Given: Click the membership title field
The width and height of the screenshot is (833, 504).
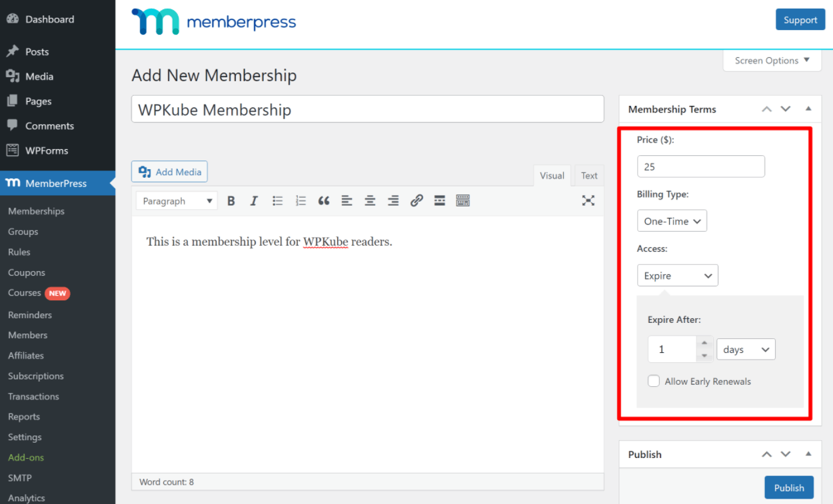Looking at the screenshot, I should click(368, 109).
